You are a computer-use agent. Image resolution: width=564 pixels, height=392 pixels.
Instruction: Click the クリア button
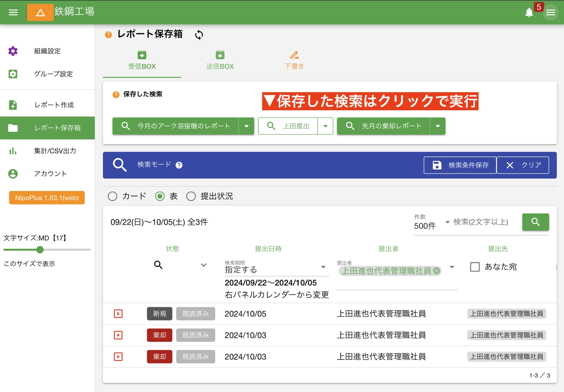coord(523,165)
